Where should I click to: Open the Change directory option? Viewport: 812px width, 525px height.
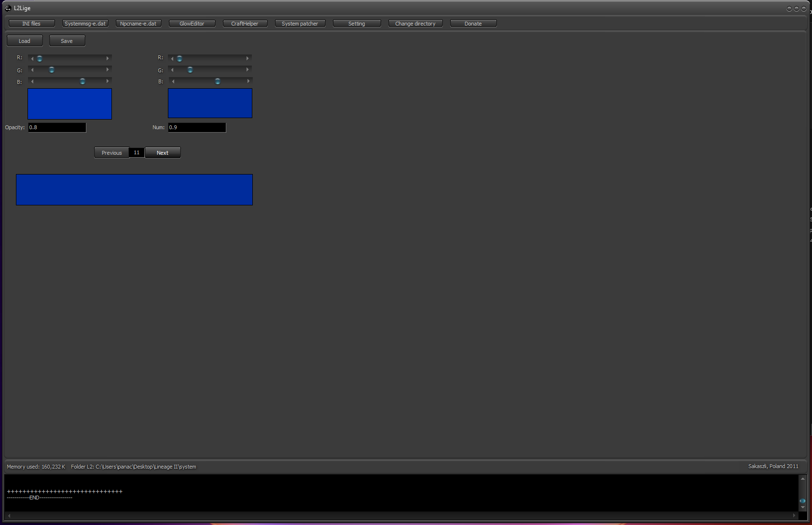(415, 24)
